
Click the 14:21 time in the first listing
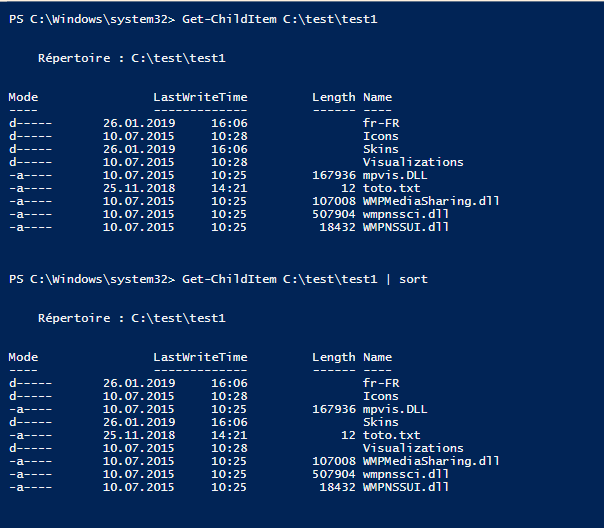229,188
